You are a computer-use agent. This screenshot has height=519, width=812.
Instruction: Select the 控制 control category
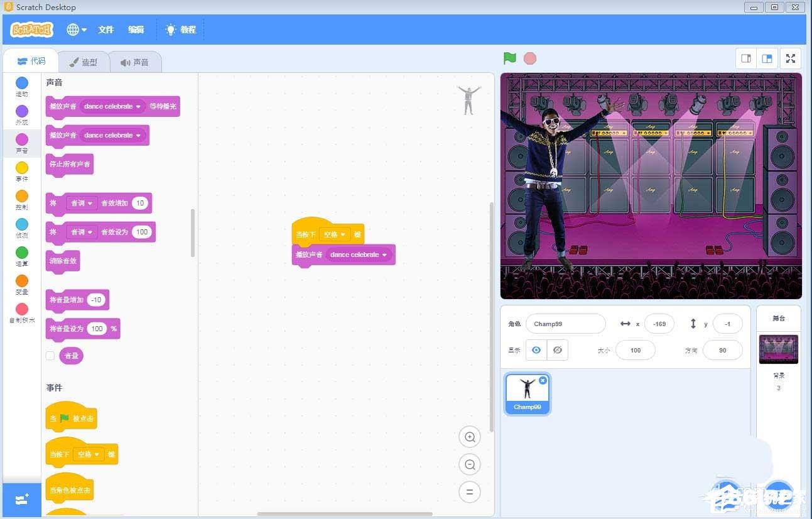click(x=22, y=200)
